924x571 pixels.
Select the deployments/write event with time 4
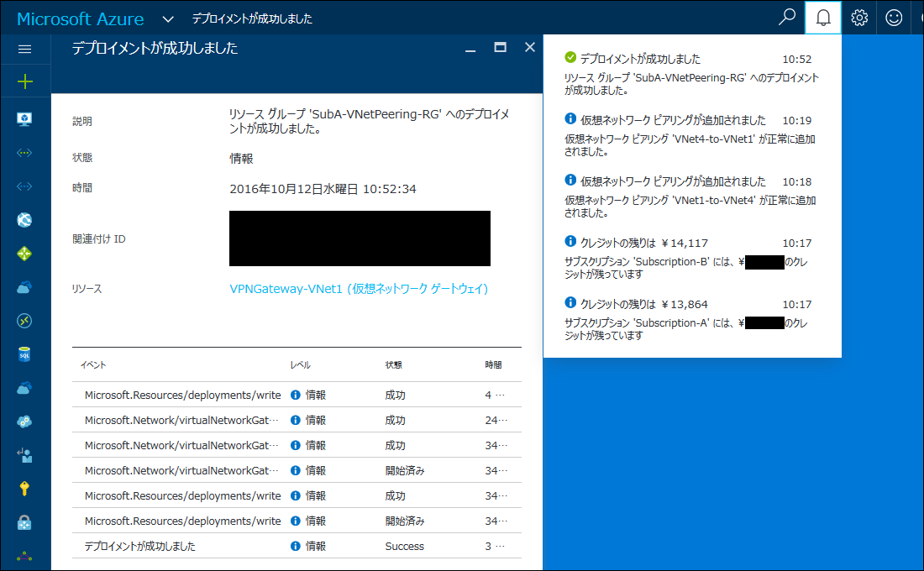(297, 395)
